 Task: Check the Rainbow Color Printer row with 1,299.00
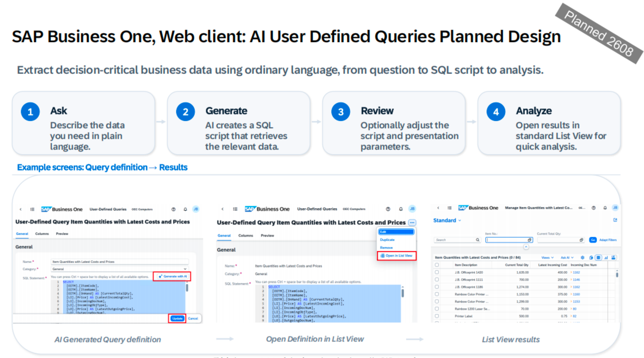pyautogui.click(x=437, y=301)
